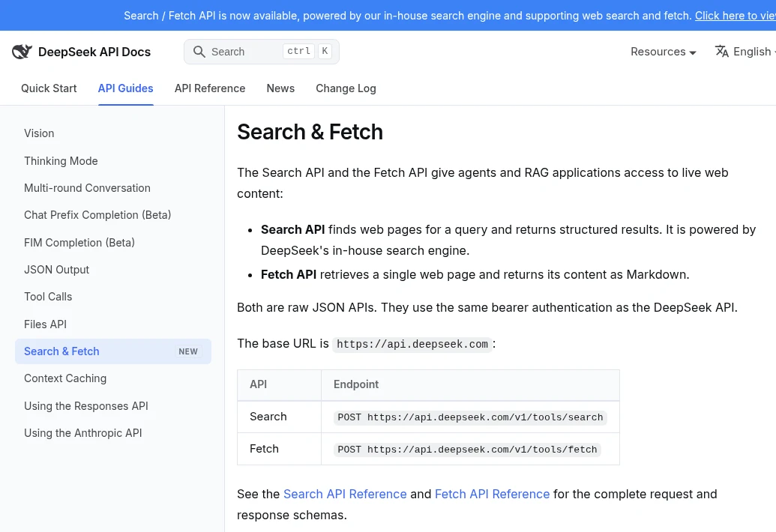The image size is (776, 532).
Task: Open Using the Responses API page
Action: pyautogui.click(x=112, y=406)
